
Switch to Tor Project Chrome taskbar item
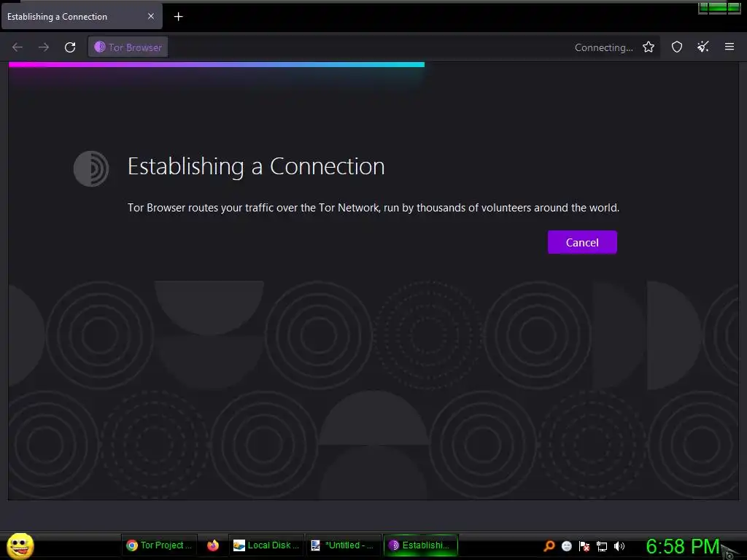(x=159, y=545)
